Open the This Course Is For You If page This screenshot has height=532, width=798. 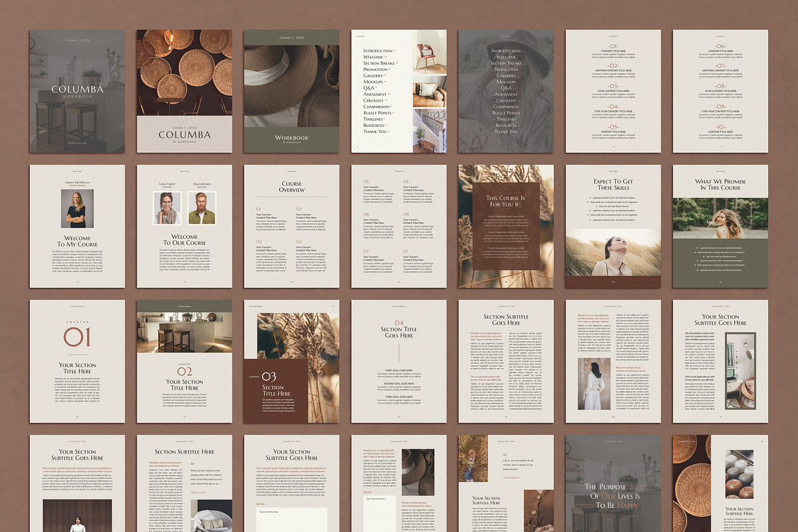506,227
